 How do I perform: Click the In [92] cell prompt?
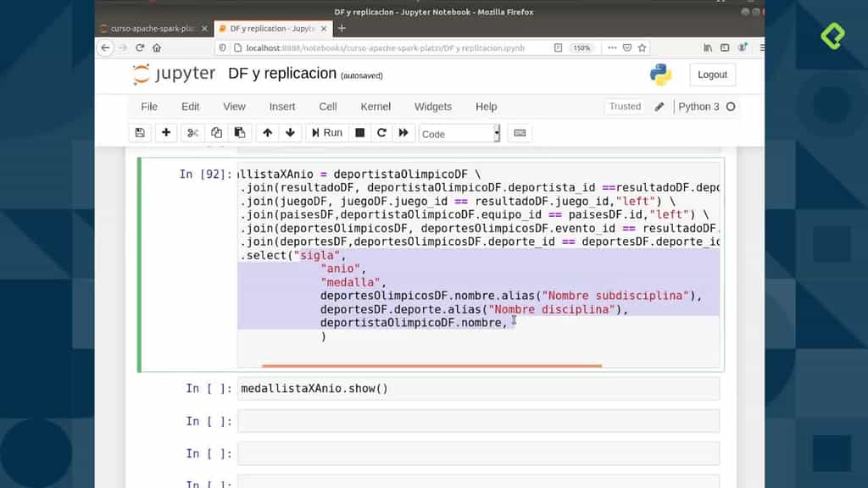click(205, 175)
